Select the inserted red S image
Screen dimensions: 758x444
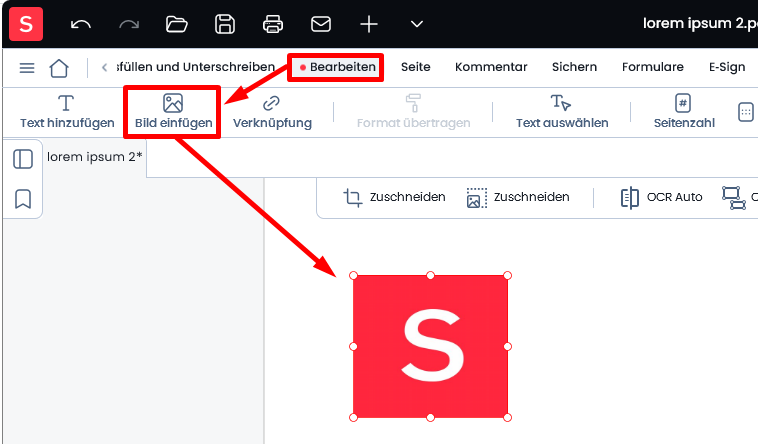pyautogui.click(x=430, y=346)
